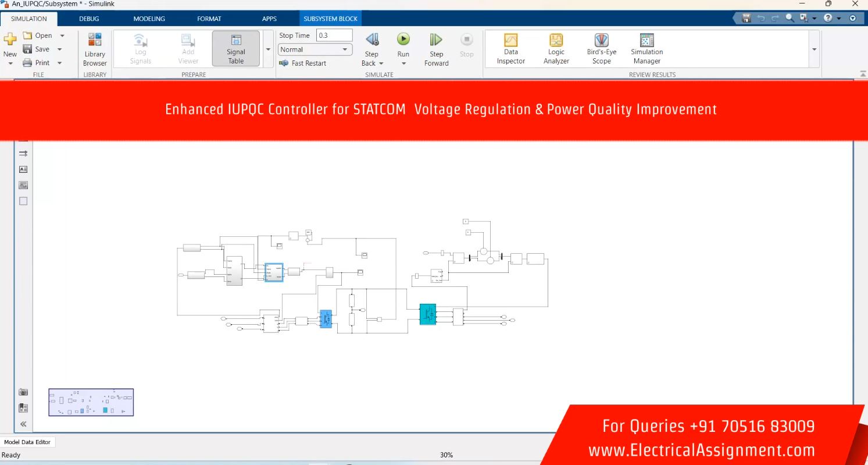Image resolution: width=868 pixels, height=465 pixels.
Task: Open the Library Browser
Action: (95, 48)
